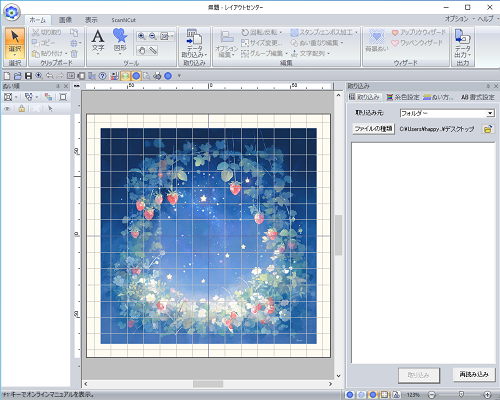Close the ぬい順 panel
This screenshot has height=400, width=500.
tap(66, 86)
